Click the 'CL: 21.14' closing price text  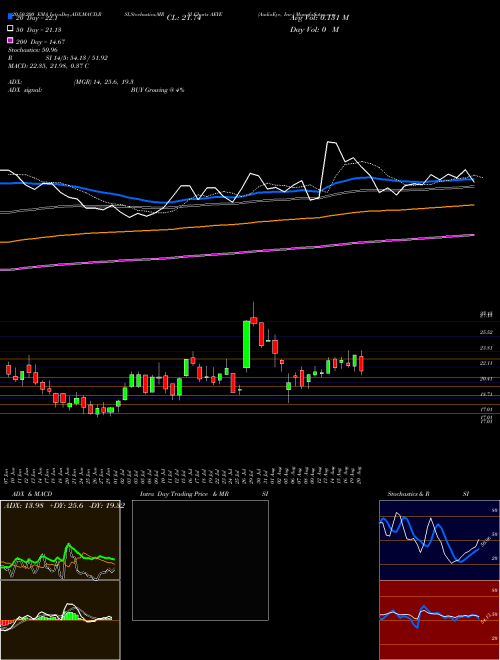click(x=184, y=18)
